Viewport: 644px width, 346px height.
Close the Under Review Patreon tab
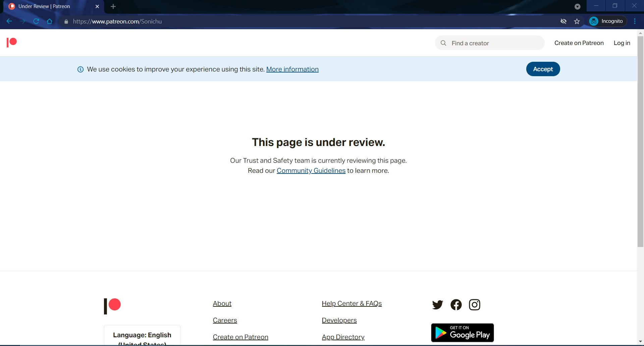tap(97, 6)
